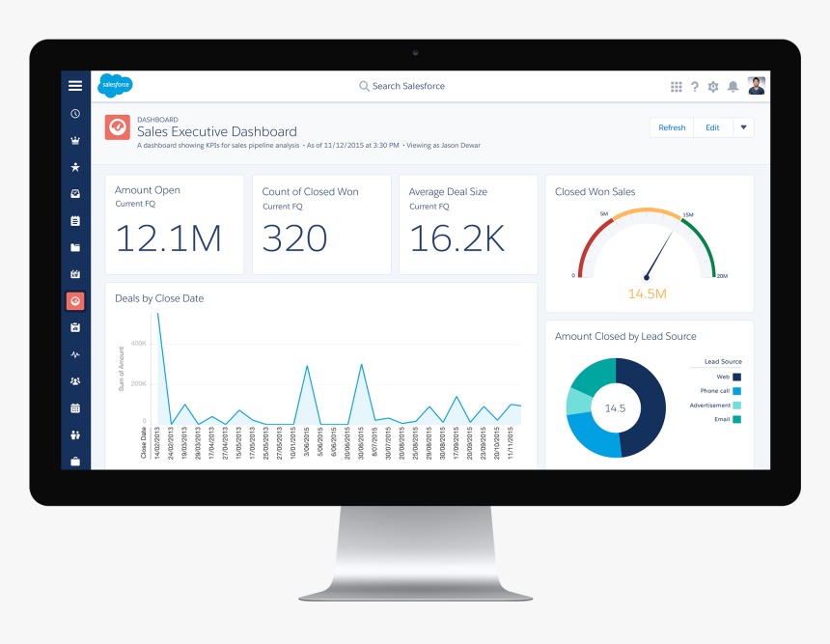Image resolution: width=830 pixels, height=644 pixels.
Task: Select the analytics pulse icon in sidebar
Action: [x=75, y=353]
